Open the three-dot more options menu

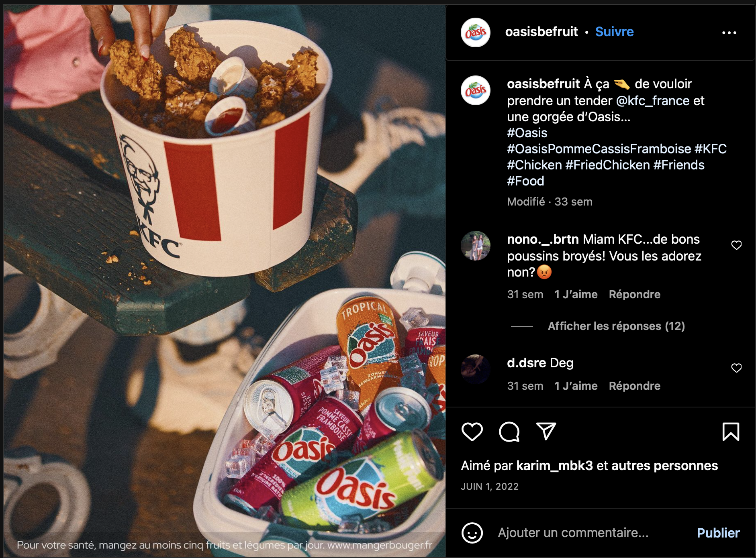point(729,33)
